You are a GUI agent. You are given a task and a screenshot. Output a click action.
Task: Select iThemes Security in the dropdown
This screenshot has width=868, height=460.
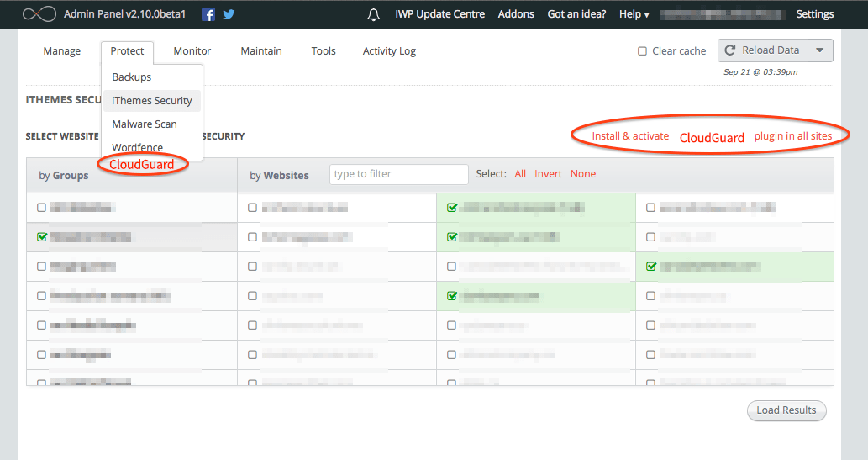point(152,101)
